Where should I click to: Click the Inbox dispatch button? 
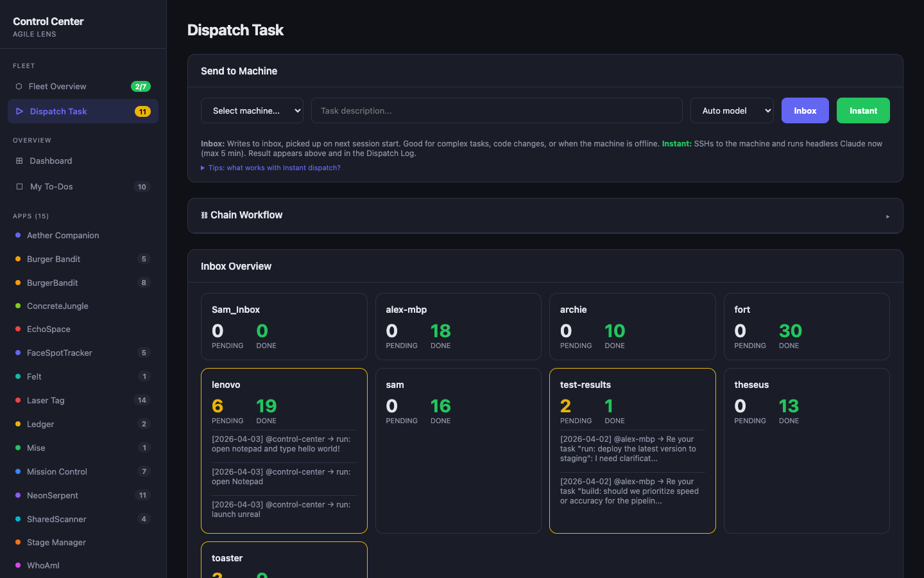[805, 110]
